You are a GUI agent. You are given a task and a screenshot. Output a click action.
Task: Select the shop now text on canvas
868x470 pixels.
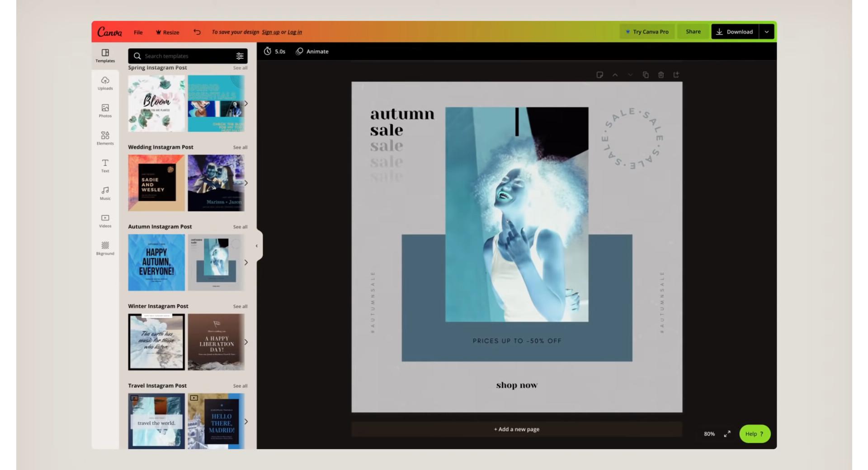coord(517,385)
